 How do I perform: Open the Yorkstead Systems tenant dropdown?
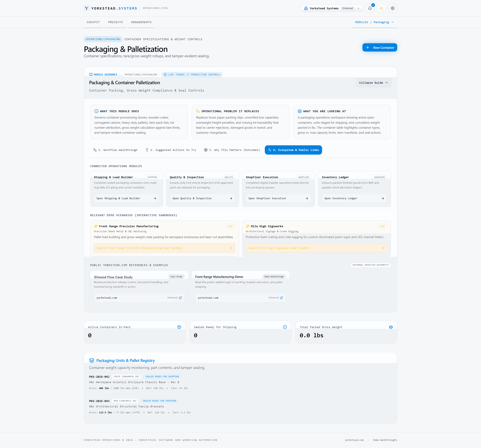332,8
